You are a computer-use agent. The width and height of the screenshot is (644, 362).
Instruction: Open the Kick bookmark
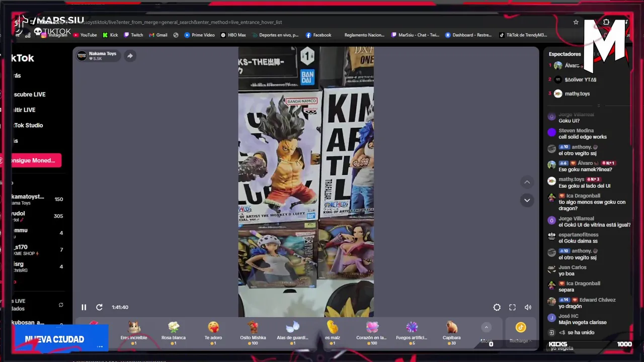tap(110, 35)
